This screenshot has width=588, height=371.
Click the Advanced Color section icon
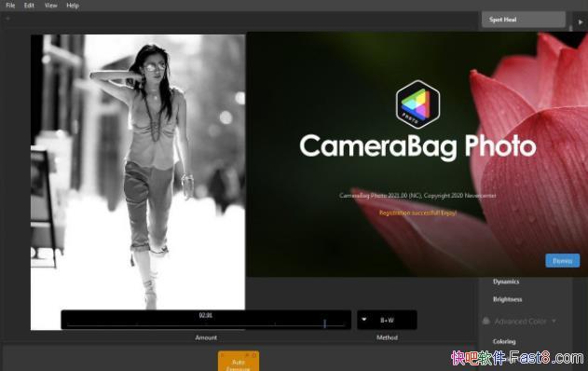(486, 321)
